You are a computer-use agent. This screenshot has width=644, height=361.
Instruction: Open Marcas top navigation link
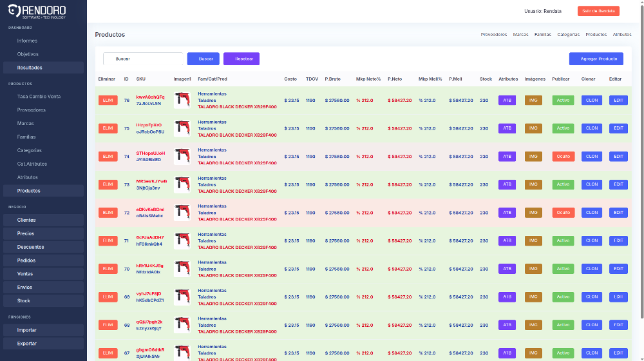point(520,35)
